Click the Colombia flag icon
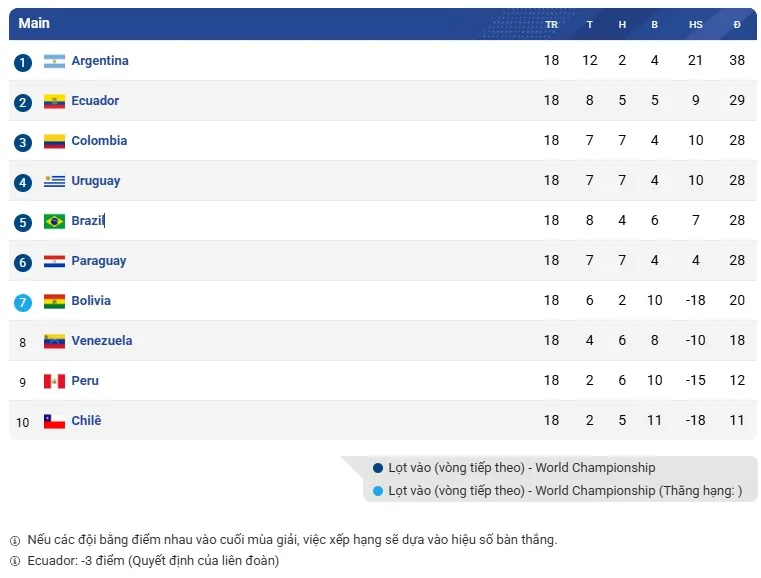This screenshot has width=761, height=578. pyautogui.click(x=54, y=141)
